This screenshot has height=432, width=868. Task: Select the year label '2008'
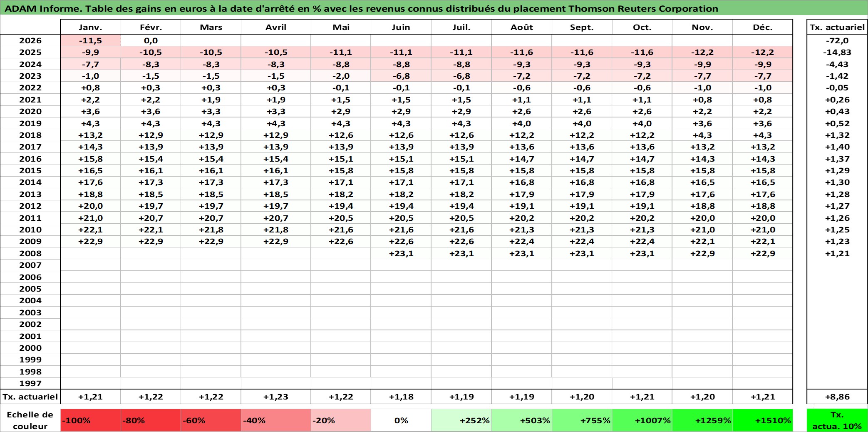30,253
